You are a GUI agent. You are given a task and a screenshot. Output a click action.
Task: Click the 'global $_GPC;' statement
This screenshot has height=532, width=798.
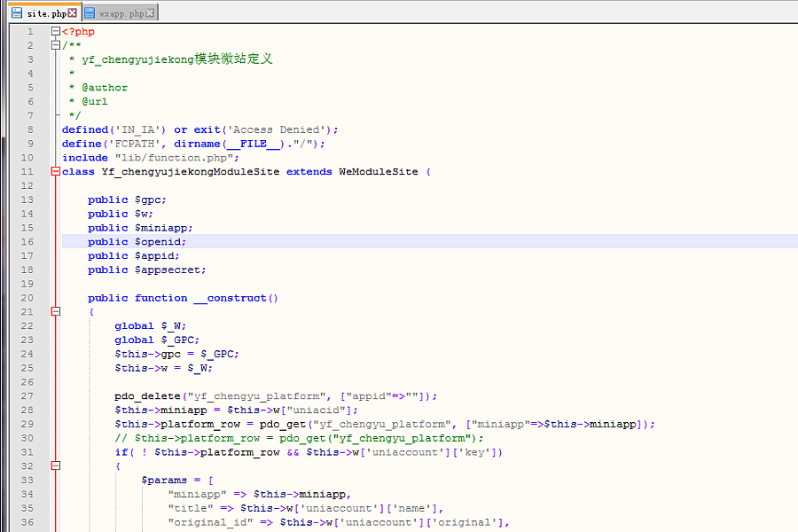pos(157,340)
